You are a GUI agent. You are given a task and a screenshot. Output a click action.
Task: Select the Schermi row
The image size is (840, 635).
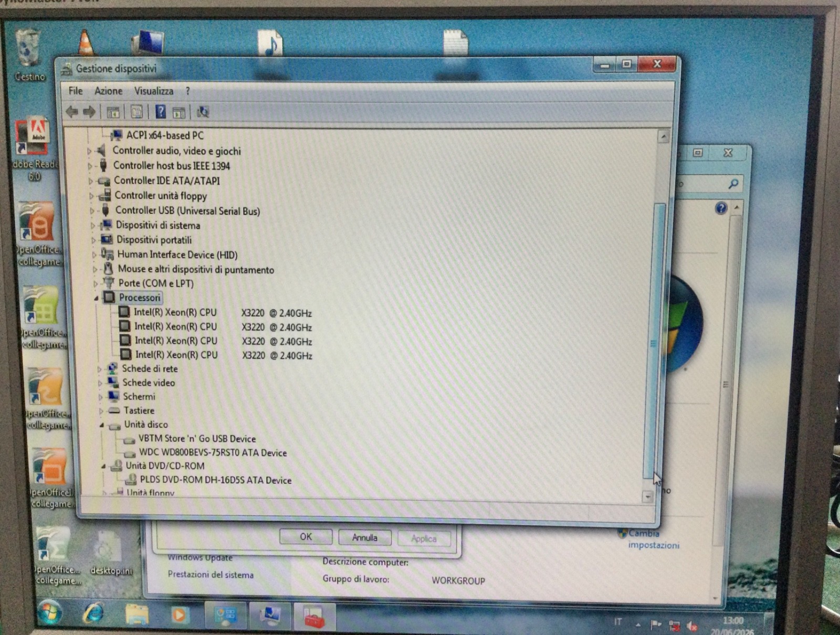point(139,397)
